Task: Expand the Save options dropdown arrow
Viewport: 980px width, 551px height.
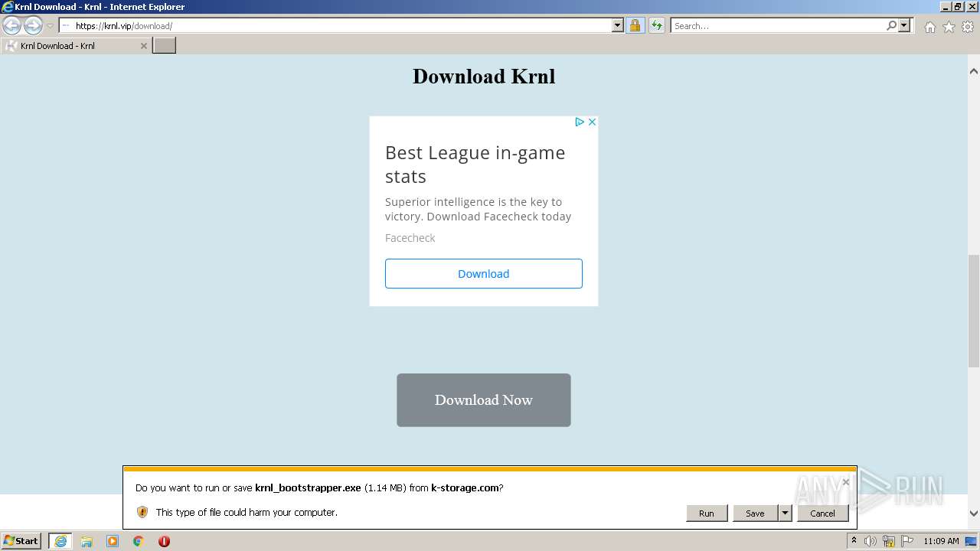Action: click(785, 514)
